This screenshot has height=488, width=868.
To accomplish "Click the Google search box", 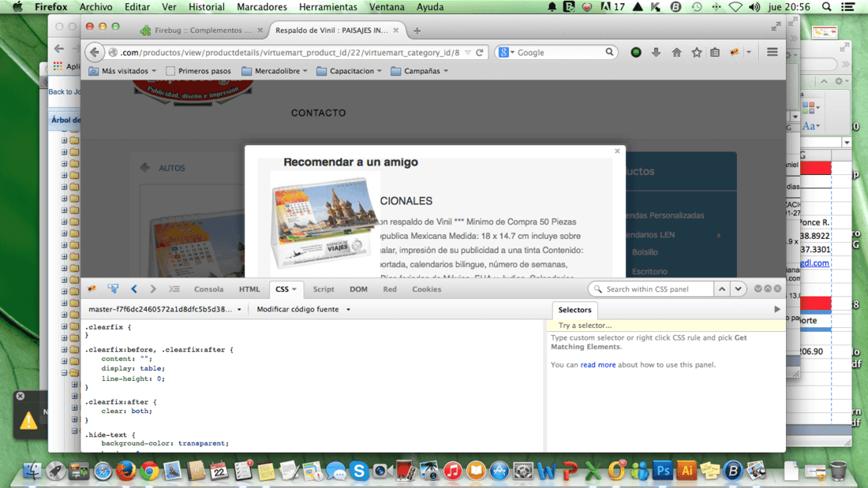I will tap(556, 53).
